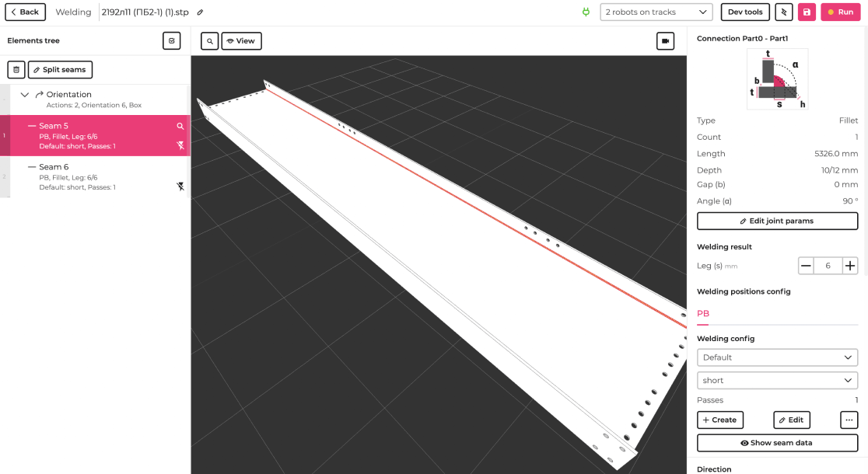Select the delete (trash) icon above the elements tree
The width and height of the screenshot is (868, 474).
[x=16, y=69]
